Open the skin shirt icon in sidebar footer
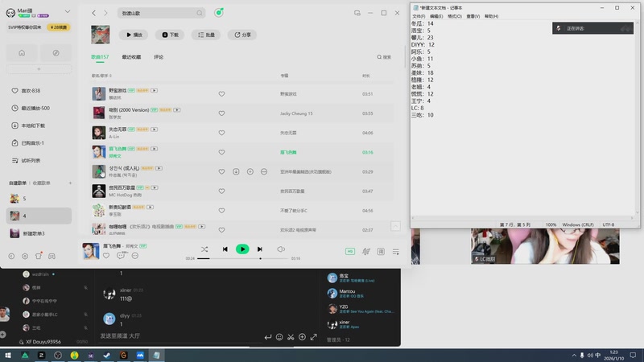Screen dimensions: 644x362 (38, 256)
